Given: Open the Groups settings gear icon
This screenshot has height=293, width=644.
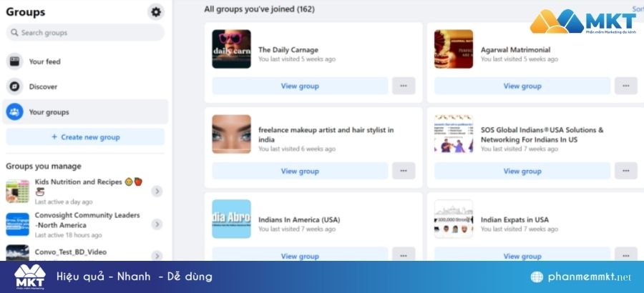Looking at the screenshot, I should pyautogui.click(x=156, y=12).
